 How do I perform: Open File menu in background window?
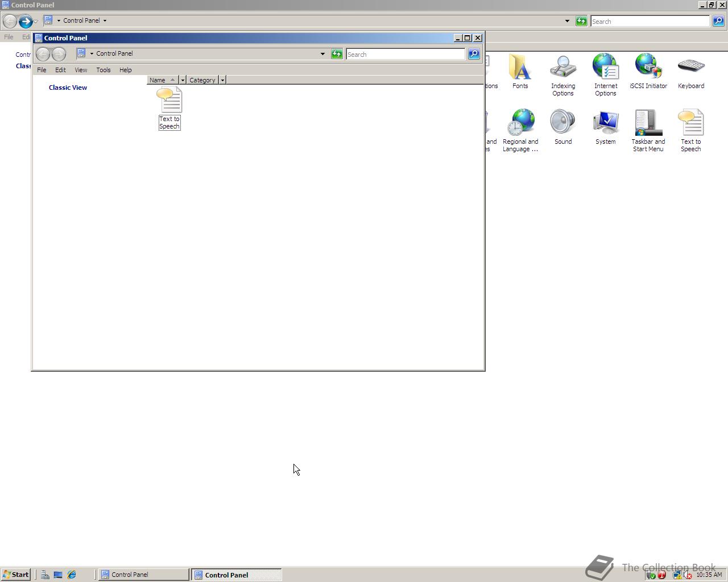tap(9, 37)
